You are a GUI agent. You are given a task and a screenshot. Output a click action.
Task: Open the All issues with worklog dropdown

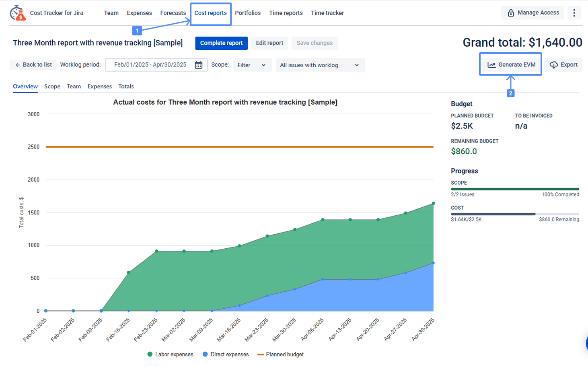(x=320, y=65)
